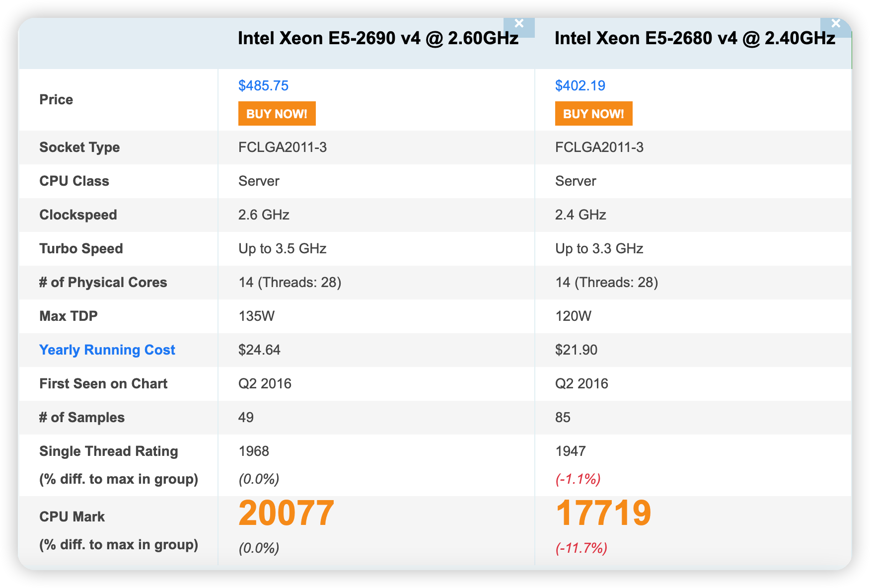Select the 20077 CPU Mark score

coord(286,513)
